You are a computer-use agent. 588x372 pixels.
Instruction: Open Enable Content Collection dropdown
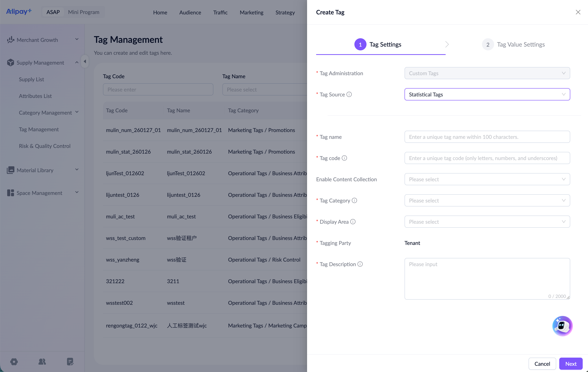[487, 179]
